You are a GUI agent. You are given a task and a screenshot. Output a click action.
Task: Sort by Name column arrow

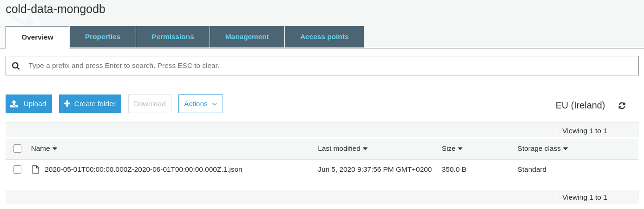[x=55, y=148]
